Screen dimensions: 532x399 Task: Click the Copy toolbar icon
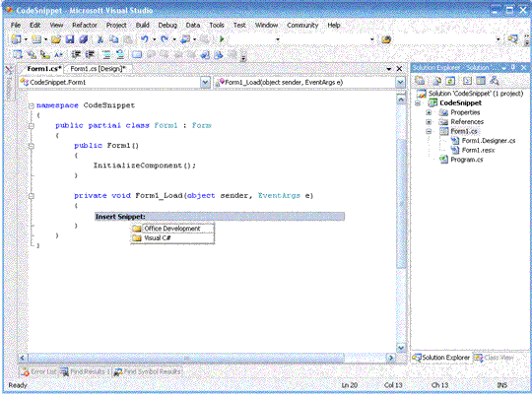(x=113, y=39)
